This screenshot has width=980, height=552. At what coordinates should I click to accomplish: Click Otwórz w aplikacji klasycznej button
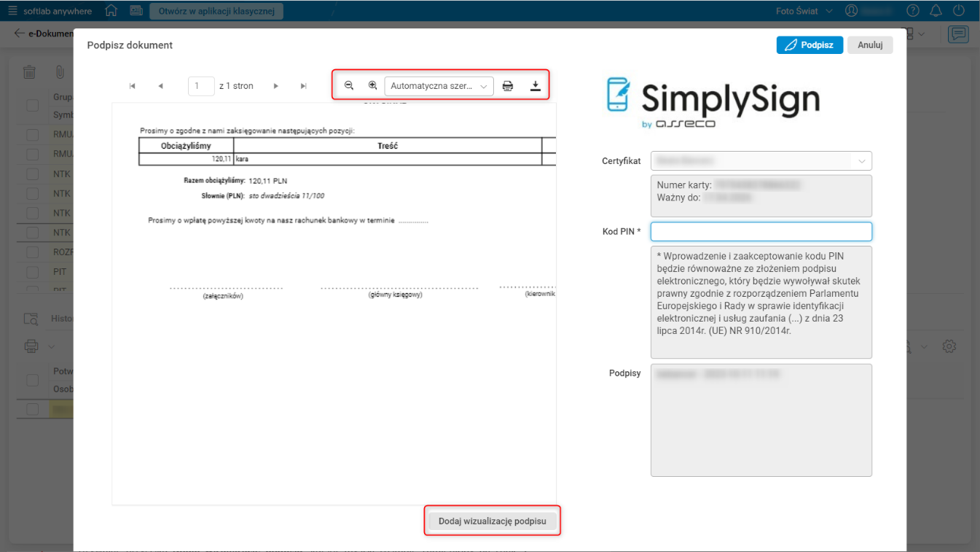click(x=216, y=11)
